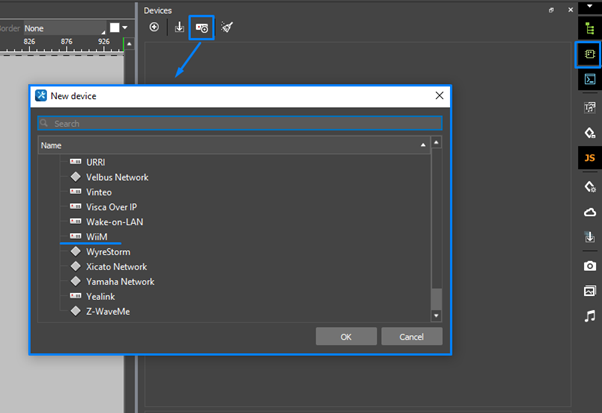Select Z-WaveMe device entry
The image size is (602, 413).
point(108,311)
